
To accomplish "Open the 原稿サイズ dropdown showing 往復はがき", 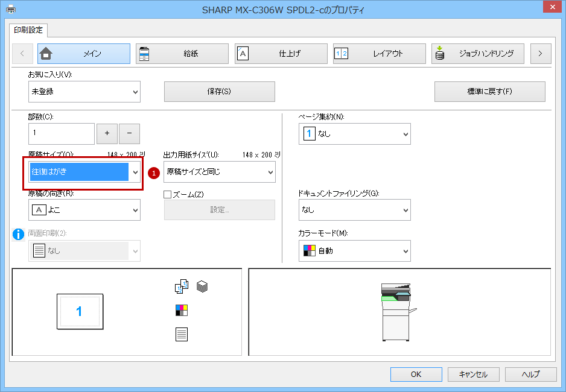I will point(84,172).
